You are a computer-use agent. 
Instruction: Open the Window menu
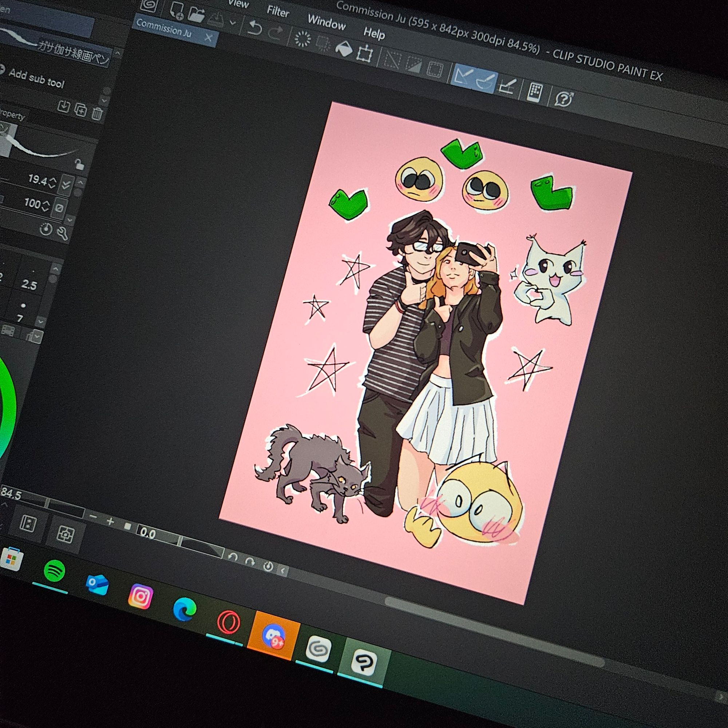326,23
